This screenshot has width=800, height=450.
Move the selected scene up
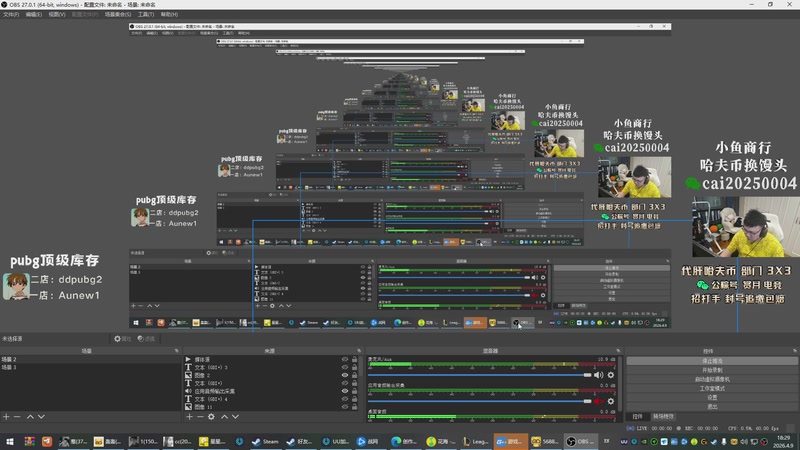pos(30,417)
